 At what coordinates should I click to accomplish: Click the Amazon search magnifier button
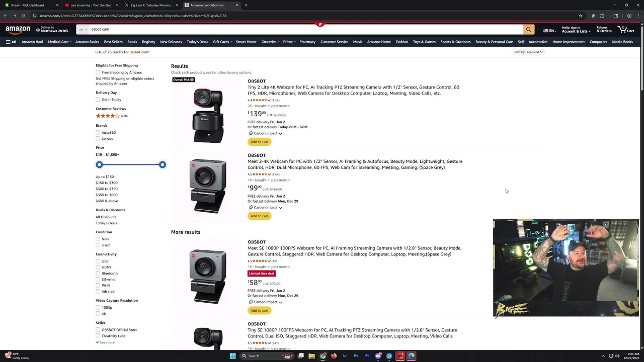528,30
